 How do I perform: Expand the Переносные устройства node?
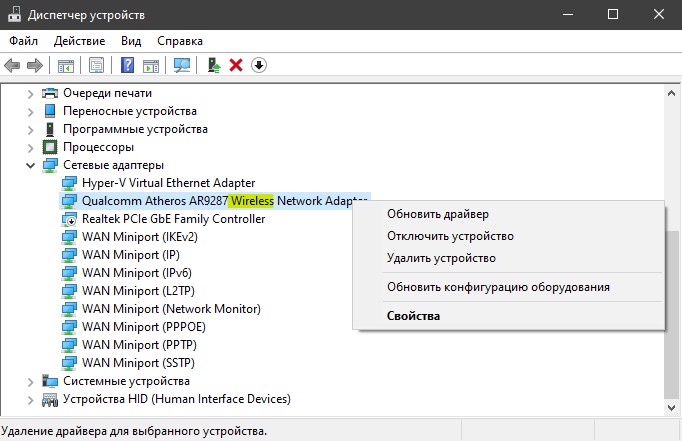pos(30,112)
